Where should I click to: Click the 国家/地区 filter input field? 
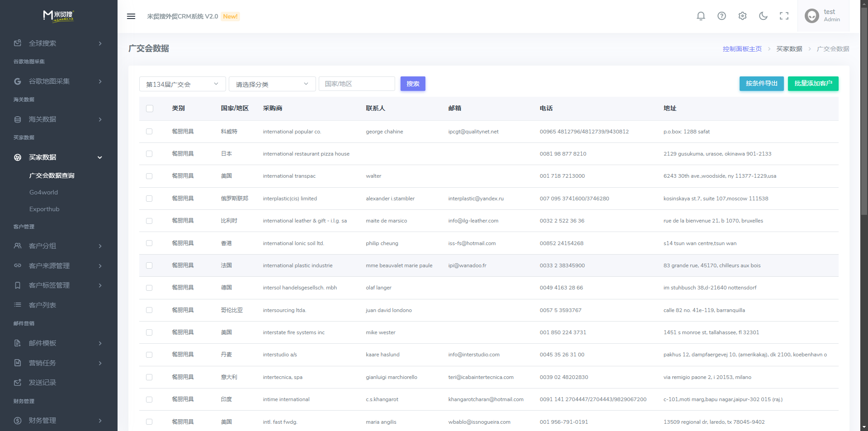[x=357, y=84]
